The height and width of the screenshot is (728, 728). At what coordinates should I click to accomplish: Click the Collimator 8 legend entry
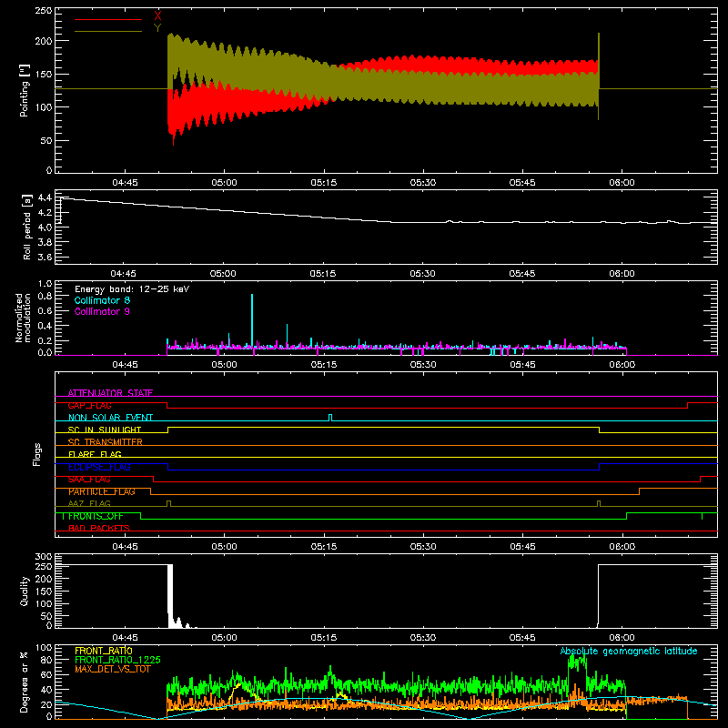(102, 300)
